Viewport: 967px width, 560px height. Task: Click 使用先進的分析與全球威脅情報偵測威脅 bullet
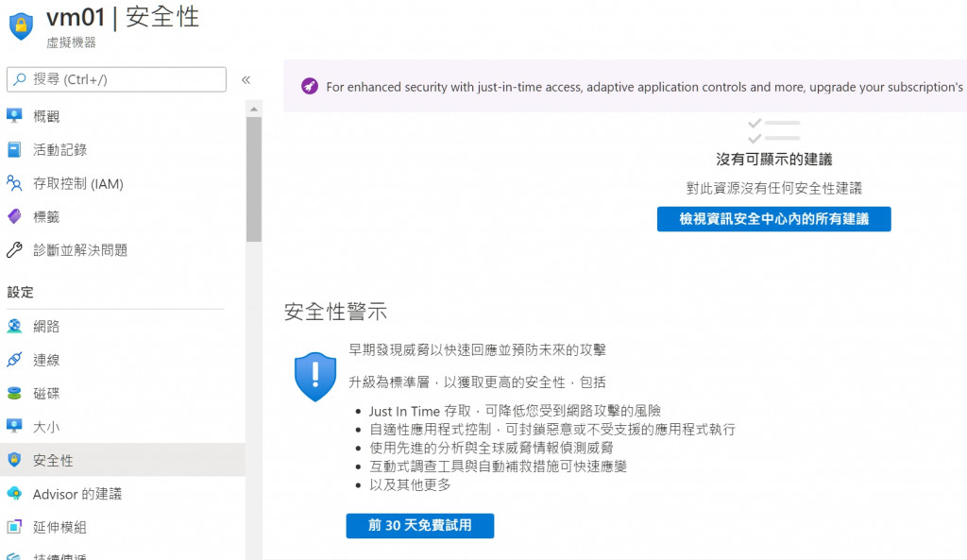491,448
